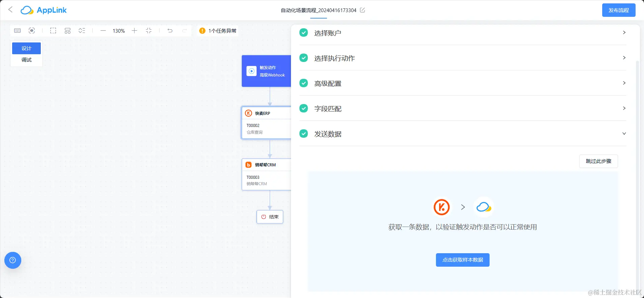This screenshot has width=644, height=298.
Task: Redo the last canvas action
Action: click(184, 31)
